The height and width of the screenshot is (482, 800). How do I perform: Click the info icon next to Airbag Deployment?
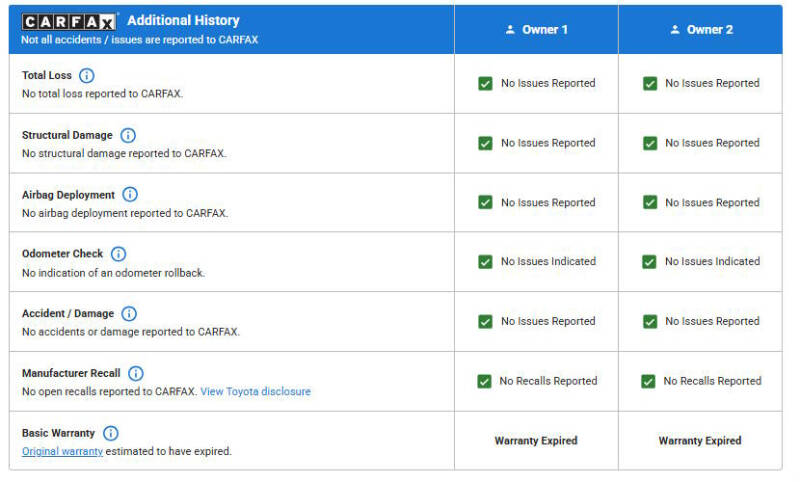click(130, 195)
